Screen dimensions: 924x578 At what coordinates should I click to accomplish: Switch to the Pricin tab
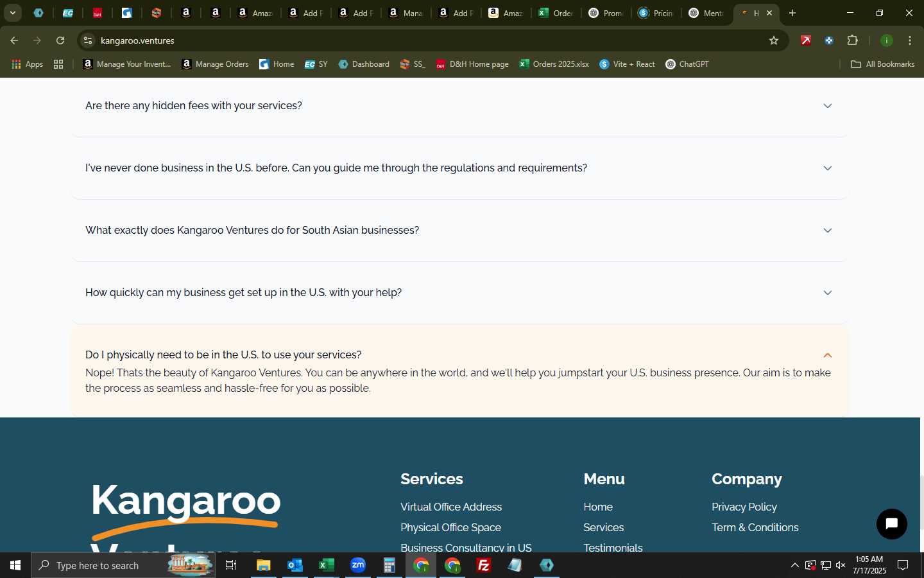656,13
